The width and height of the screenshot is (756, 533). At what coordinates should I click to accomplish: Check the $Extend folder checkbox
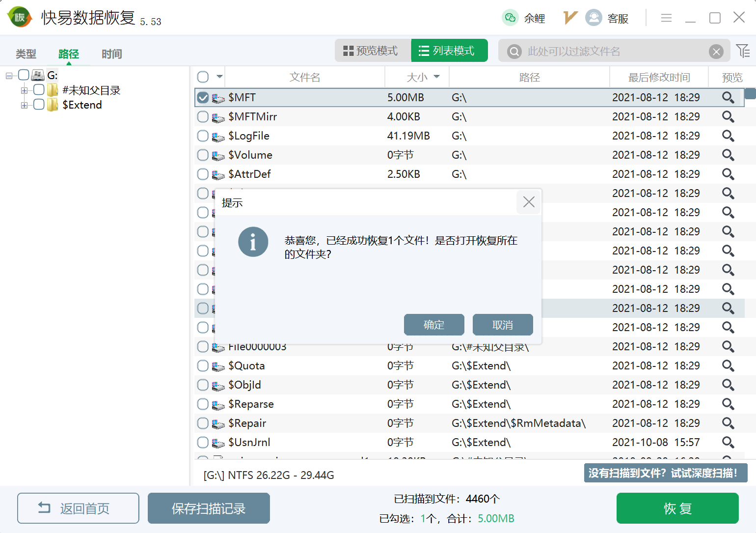coord(39,105)
